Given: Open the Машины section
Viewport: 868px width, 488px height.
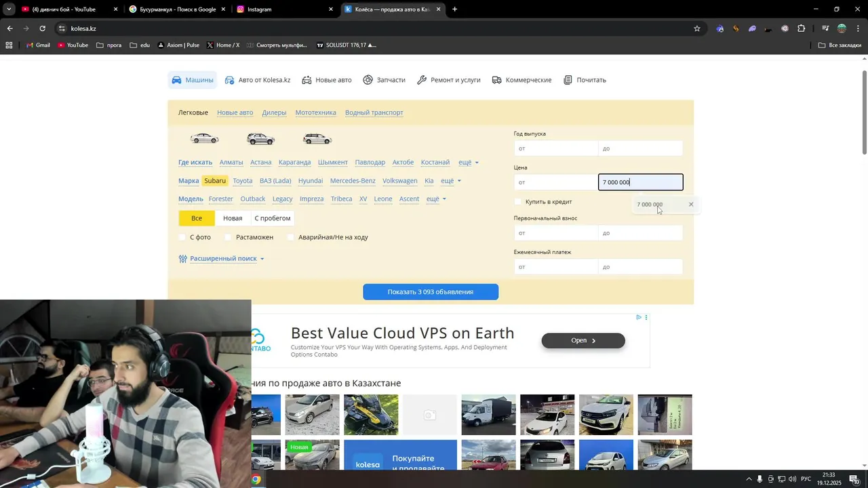Looking at the screenshot, I should tap(193, 80).
